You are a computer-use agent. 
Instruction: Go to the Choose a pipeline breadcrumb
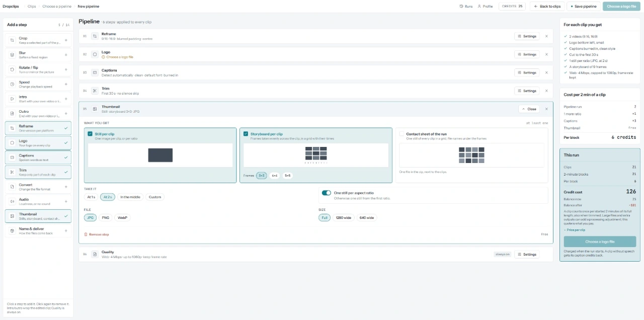coord(56,7)
